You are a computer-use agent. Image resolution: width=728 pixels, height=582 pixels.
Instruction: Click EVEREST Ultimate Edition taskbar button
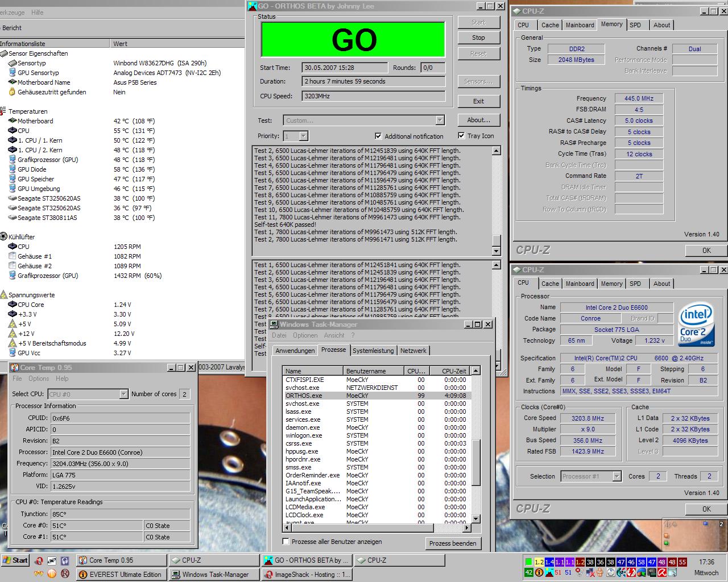tap(121, 575)
